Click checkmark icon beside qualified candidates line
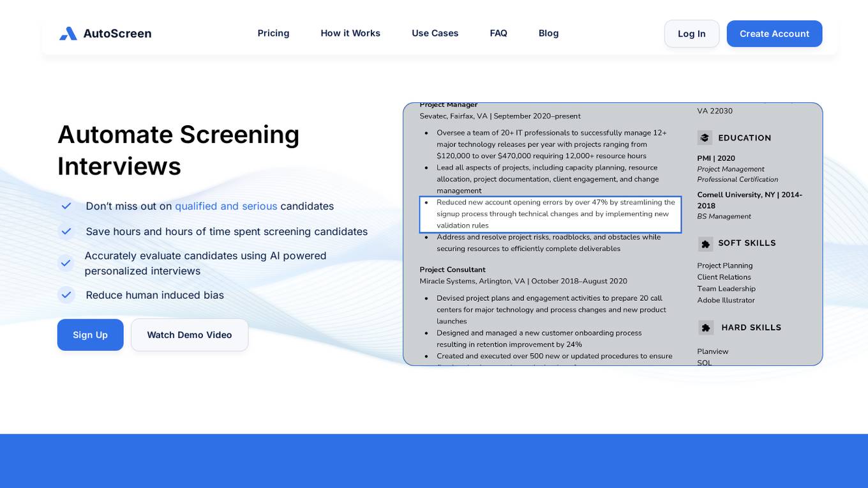Image resolution: width=868 pixels, height=488 pixels. coord(66,206)
